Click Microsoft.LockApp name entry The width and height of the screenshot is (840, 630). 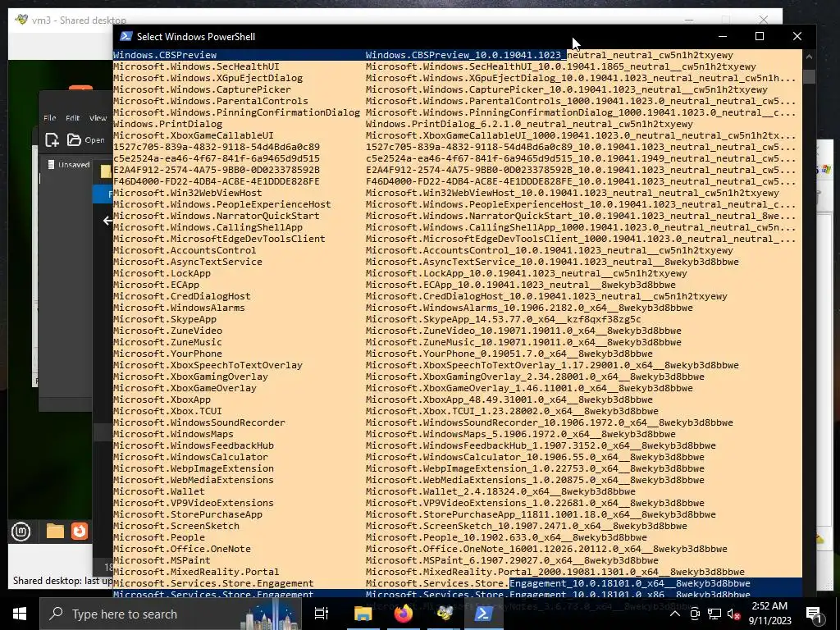162,273
